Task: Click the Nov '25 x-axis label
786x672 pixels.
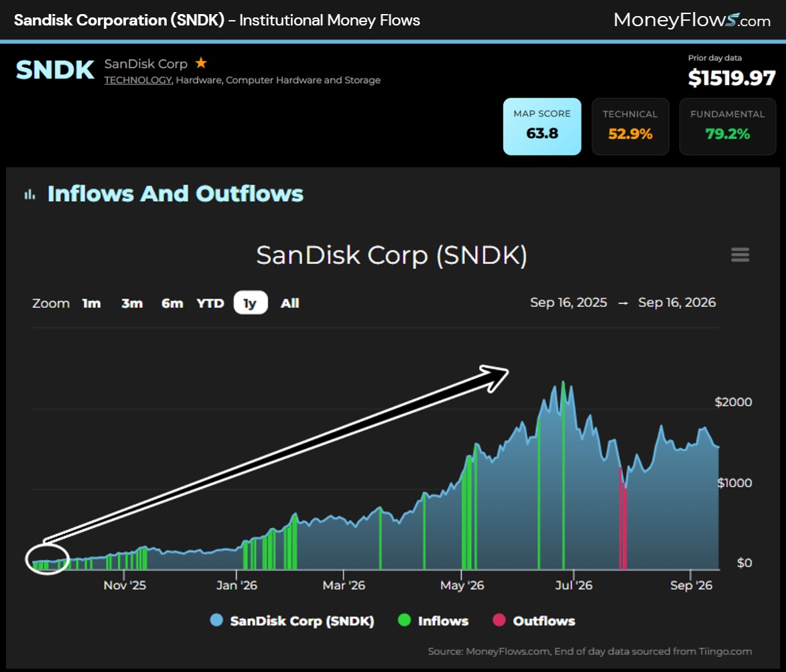Action: [x=125, y=585]
